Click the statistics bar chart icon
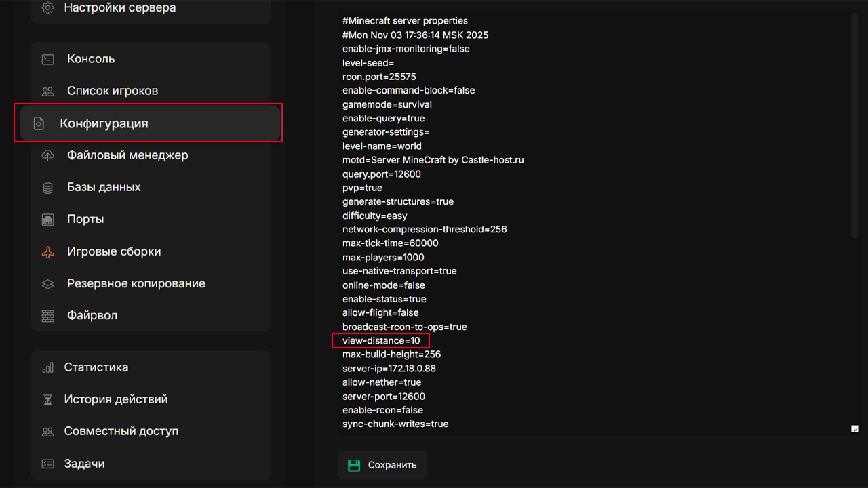Viewport: 868px width, 488px height. [47, 368]
